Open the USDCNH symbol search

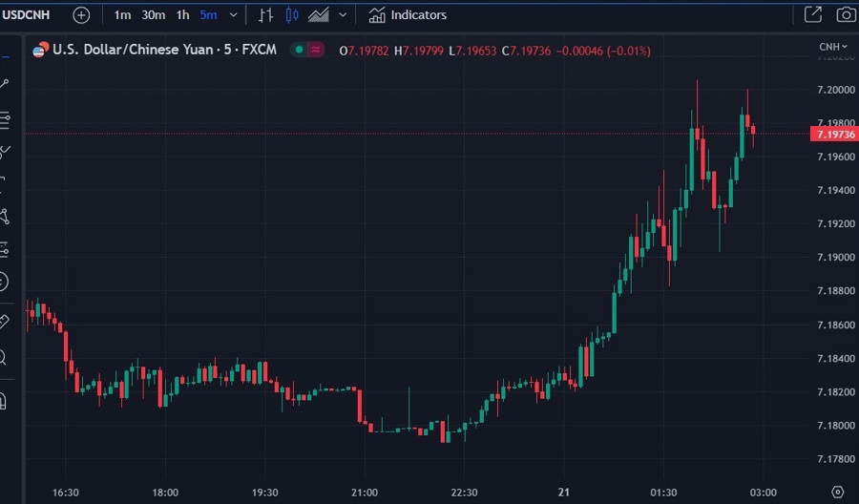(x=26, y=14)
